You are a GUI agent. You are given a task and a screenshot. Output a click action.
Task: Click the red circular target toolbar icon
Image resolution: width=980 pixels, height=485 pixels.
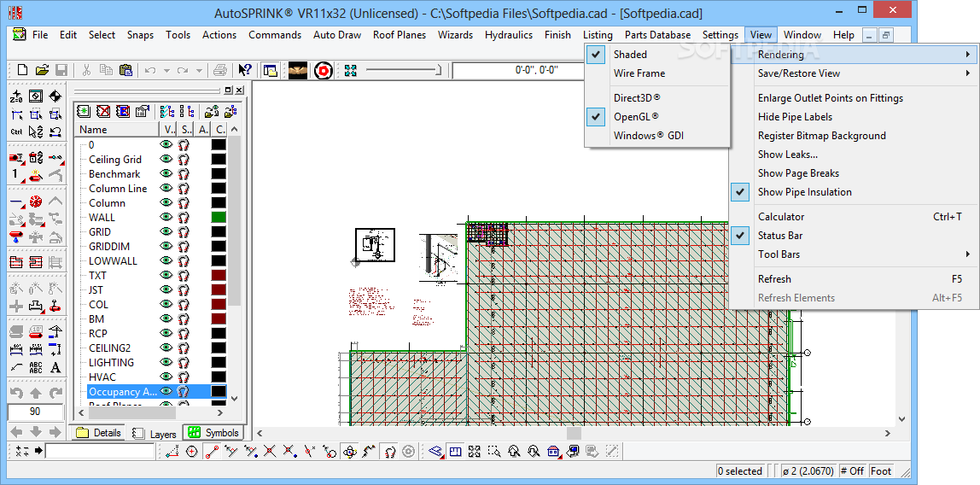click(x=324, y=71)
